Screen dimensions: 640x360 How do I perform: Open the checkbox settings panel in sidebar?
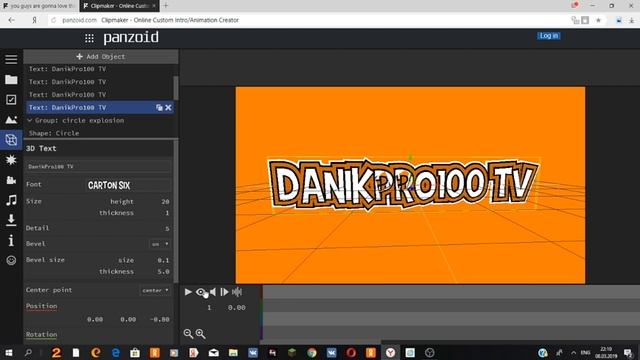coord(11,100)
